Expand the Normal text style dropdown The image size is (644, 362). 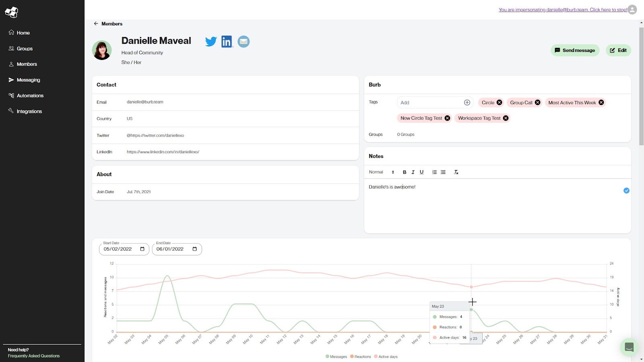pyautogui.click(x=381, y=172)
